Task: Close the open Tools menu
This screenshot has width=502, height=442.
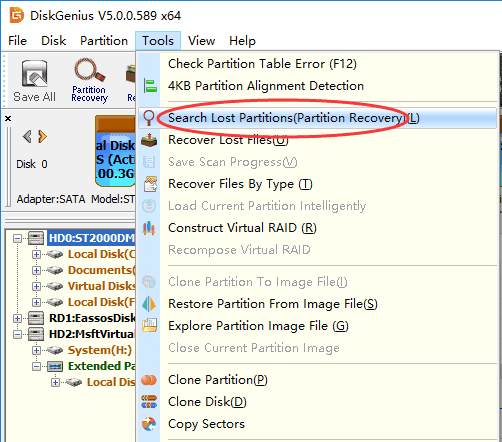Action: [x=158, y=41]
